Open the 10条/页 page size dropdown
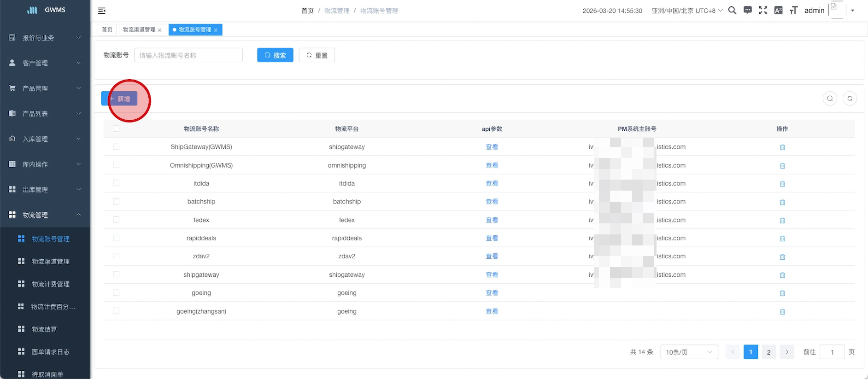Viewport: 868px width, 379px height. 689,352
